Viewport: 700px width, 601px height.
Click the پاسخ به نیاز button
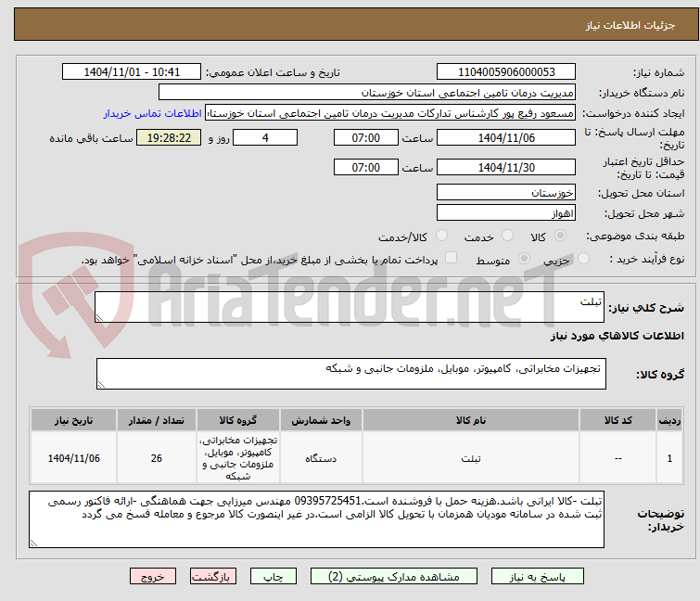coord(538,577)
